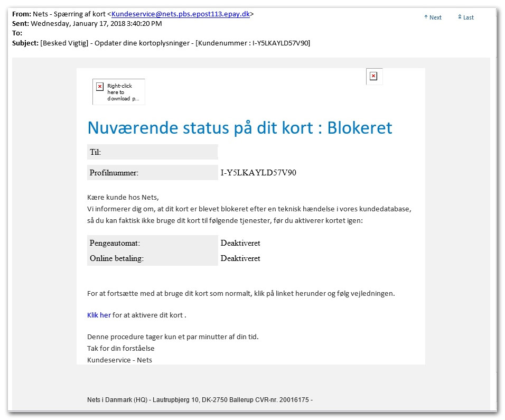505x420 pixels.
Task: Click the 'Til:' table cell
Action: pos(152,152)
